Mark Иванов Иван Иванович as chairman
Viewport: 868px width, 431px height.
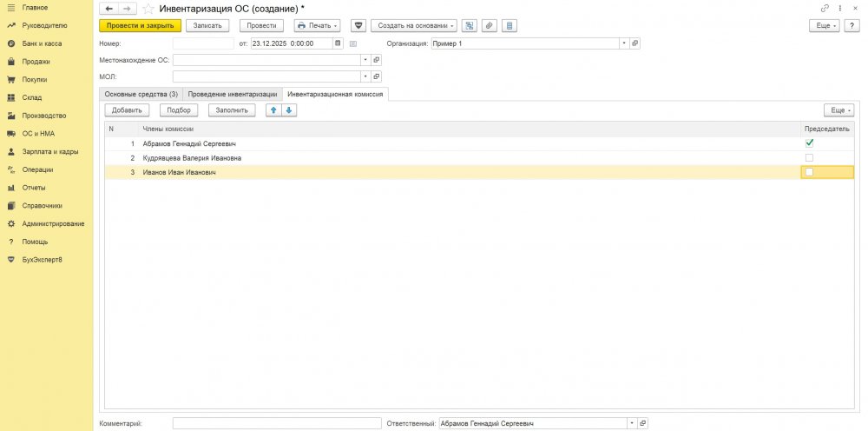click(x=810, y=172)
